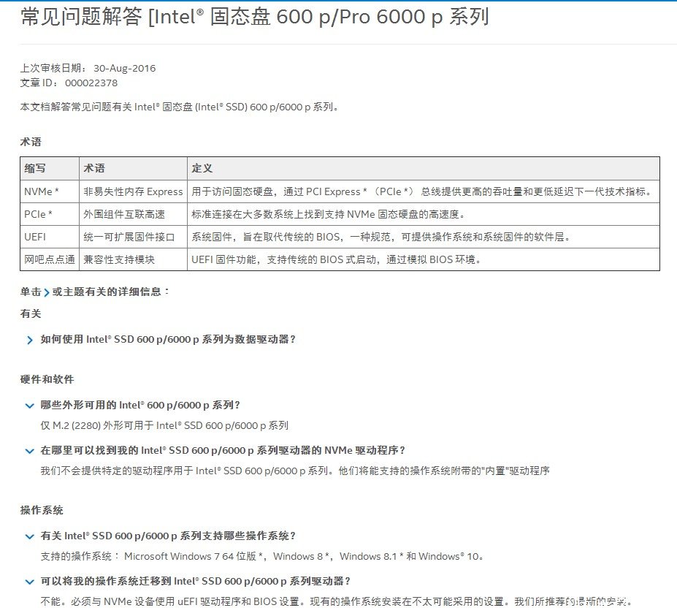
Task: Click the answer 不能。必须与 NVMe 设备使用 uEFI
Action: click(x=337, y=601)
